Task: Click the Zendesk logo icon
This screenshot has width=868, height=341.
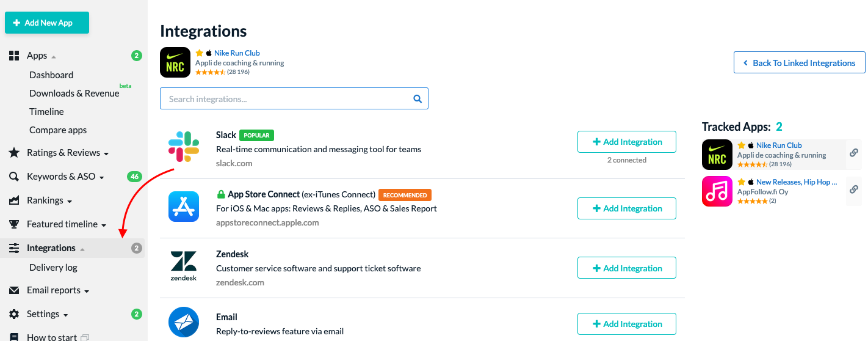Action: (x=184, y=266)
